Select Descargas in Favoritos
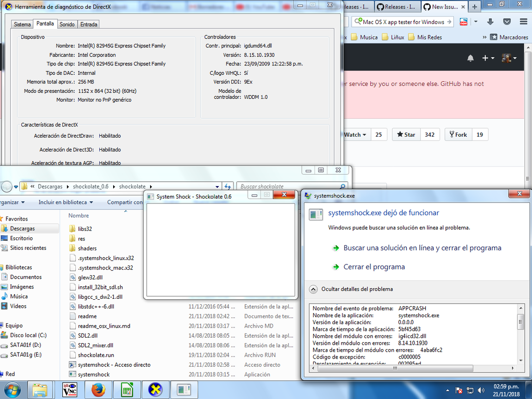The width and height of the screenshot is (532, 399). [x=22, y=229]
